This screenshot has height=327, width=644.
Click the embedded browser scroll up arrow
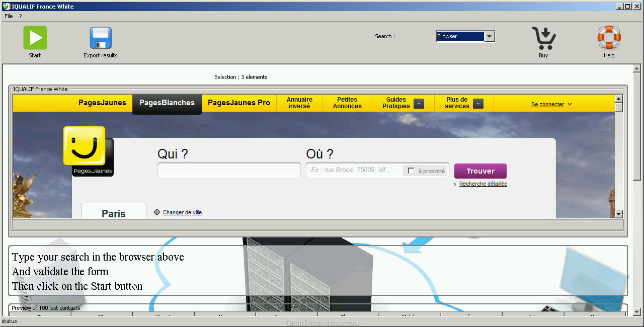click(619, 99)
